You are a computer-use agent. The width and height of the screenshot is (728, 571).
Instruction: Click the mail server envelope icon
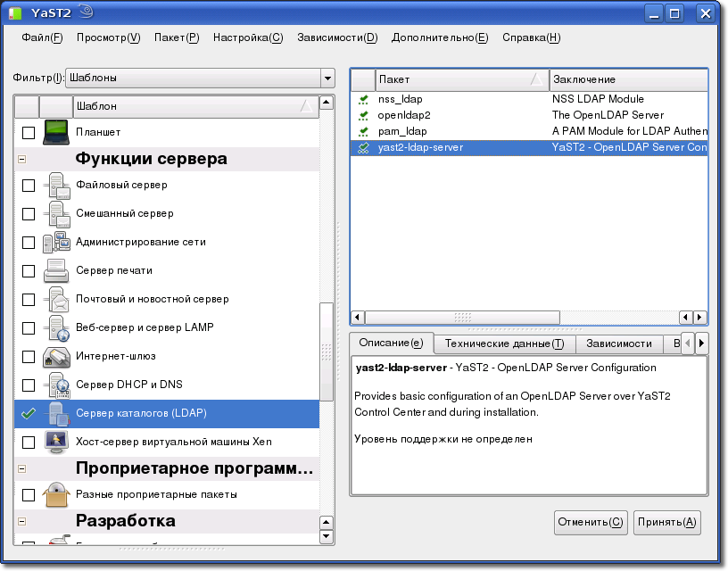pos(56,300)
